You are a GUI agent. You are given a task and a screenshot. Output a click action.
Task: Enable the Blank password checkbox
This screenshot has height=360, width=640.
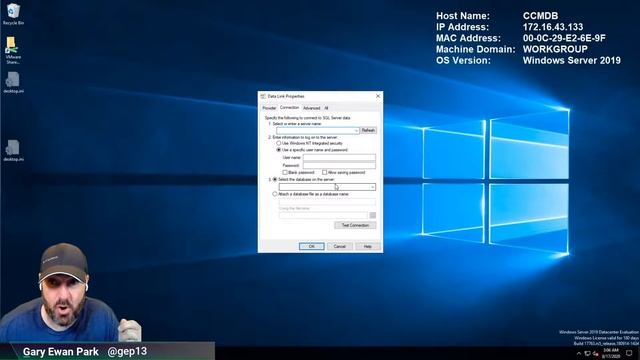pos(285,172)
